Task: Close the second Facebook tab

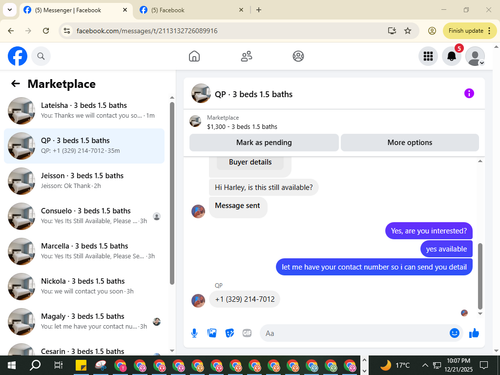Action: (x=241, y=10)
